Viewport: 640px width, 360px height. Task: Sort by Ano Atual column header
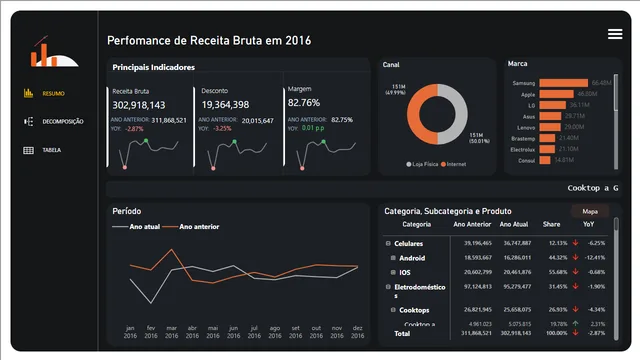[x=513, y=224]
